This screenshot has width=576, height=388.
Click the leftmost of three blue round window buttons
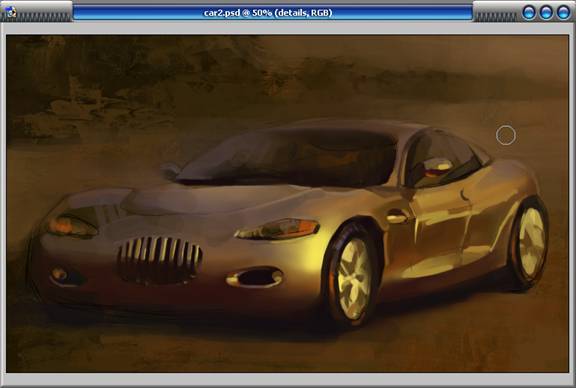[529, 12]
